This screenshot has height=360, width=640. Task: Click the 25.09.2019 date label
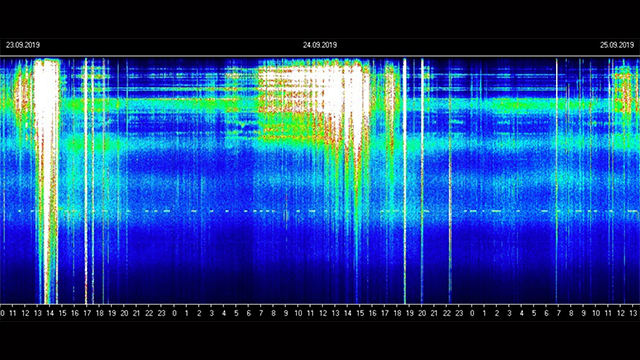click(617, 45)
